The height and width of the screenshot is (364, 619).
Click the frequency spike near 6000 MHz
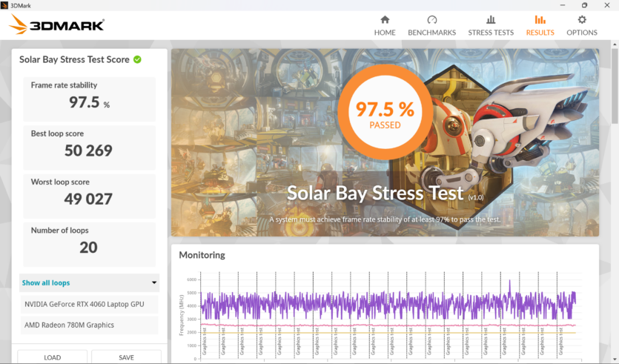tap(509, 286)
